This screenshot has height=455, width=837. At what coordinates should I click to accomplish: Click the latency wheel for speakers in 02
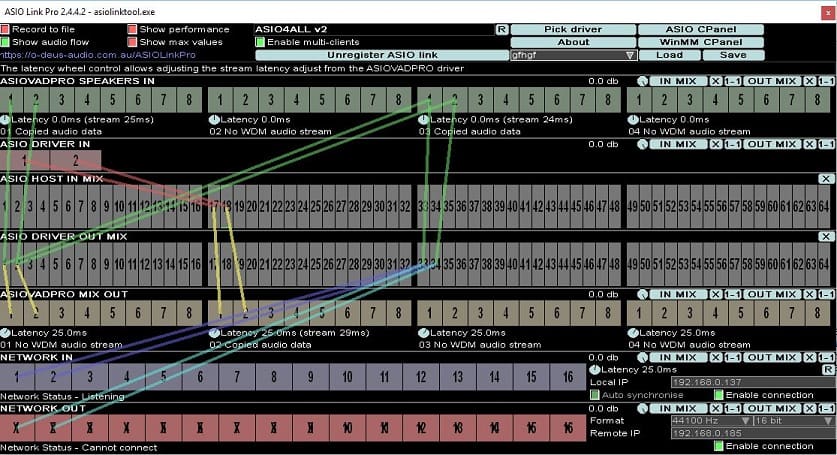click(214, 120)
